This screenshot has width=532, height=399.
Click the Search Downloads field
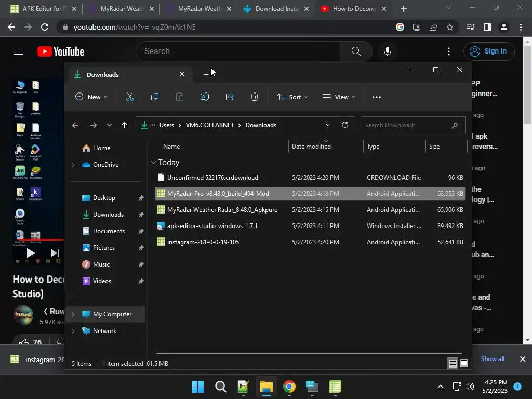click(413, 125)
